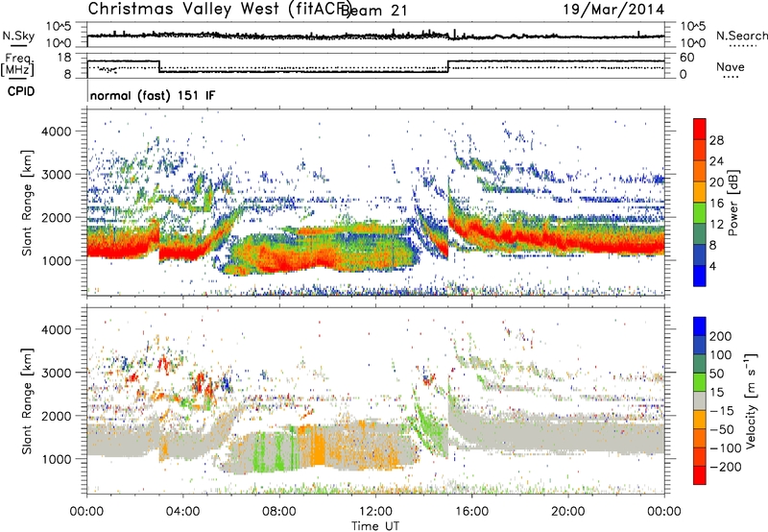Click the title 'Christmas Valley West (fitACF)'

[x=220, y=9]
